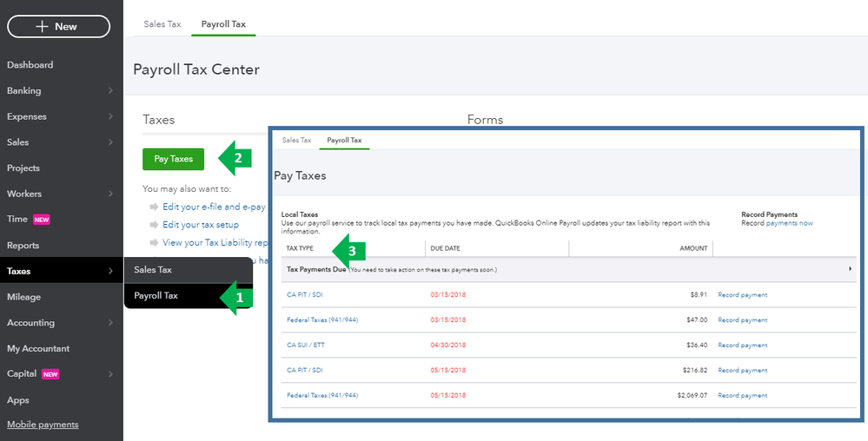Open CA PIT / SDI due 05/15/2018
This screenshot has width=868, height=441.
pos(305,370)
